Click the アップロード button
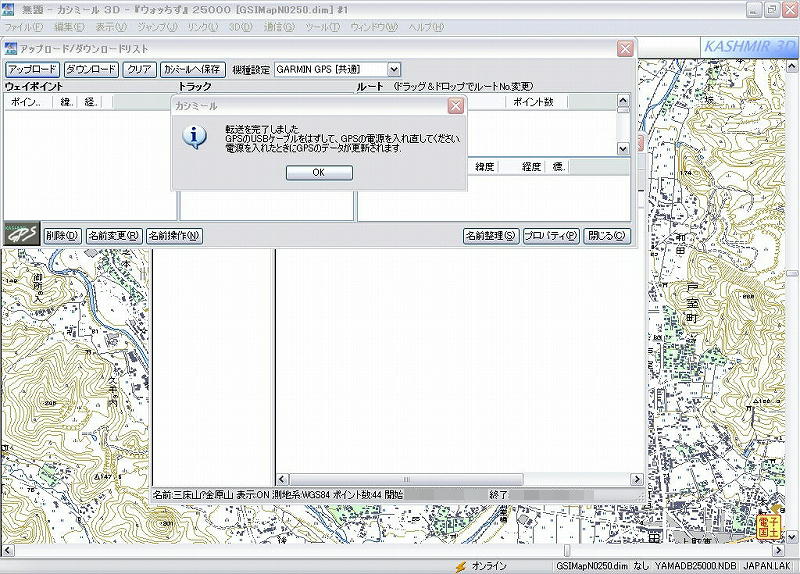 [x=33, y=69]
